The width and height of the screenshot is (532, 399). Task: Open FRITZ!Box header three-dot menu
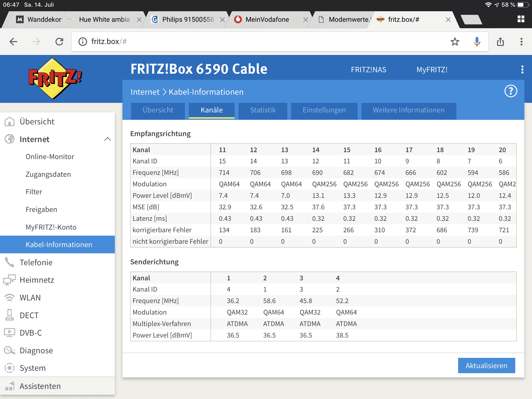point(522,70)
